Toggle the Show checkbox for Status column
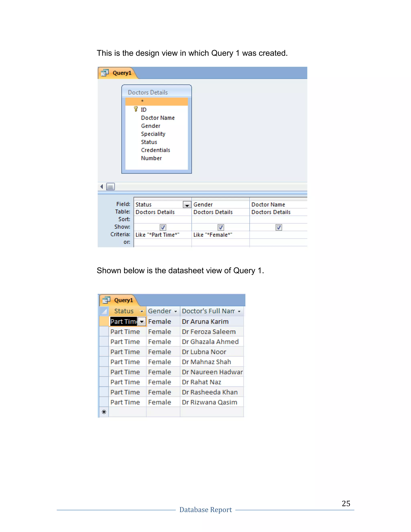This screenshot has height=532, width=411. 163,227
